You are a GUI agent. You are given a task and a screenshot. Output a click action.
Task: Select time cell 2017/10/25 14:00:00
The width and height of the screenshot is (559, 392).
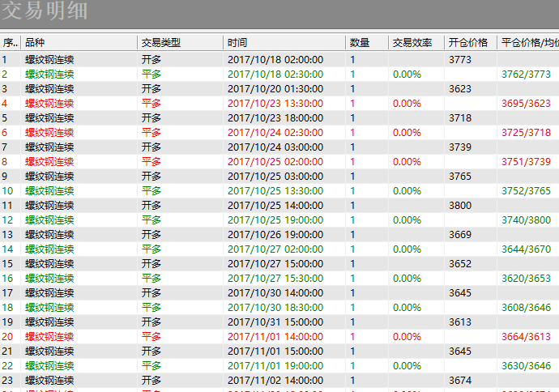click(275, 206)
